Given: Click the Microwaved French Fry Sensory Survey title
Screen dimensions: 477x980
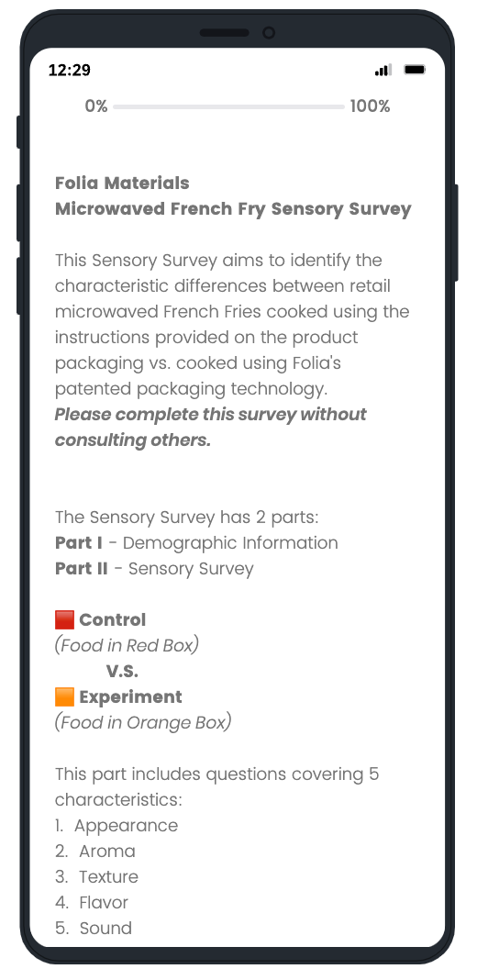Looking at the screenshot, I should pos(233,209).
